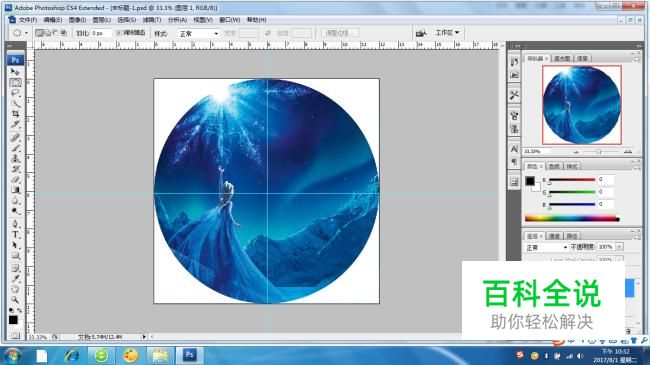Select the Healing Brush tool
Screen dimensions: 650x365
point(15,137)
